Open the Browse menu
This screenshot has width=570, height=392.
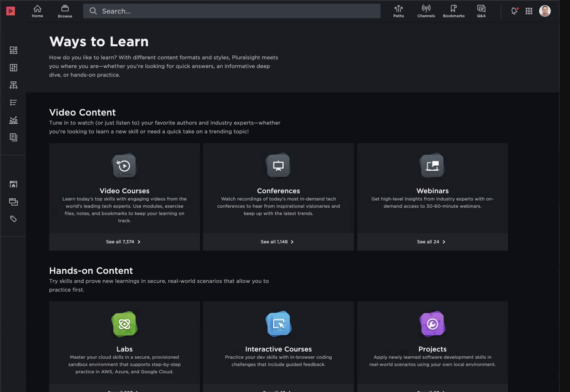[x=65, y=11]
